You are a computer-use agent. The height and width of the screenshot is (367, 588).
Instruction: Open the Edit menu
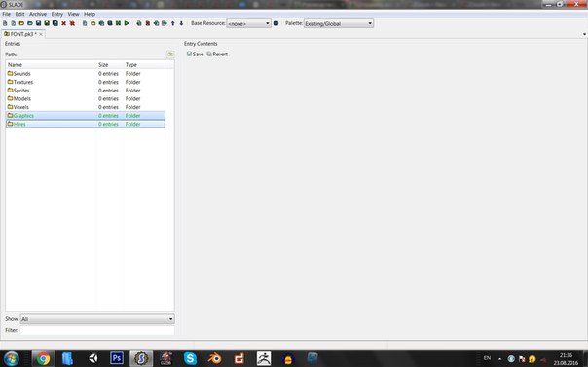pyautogui.click(x=19, y=14)
